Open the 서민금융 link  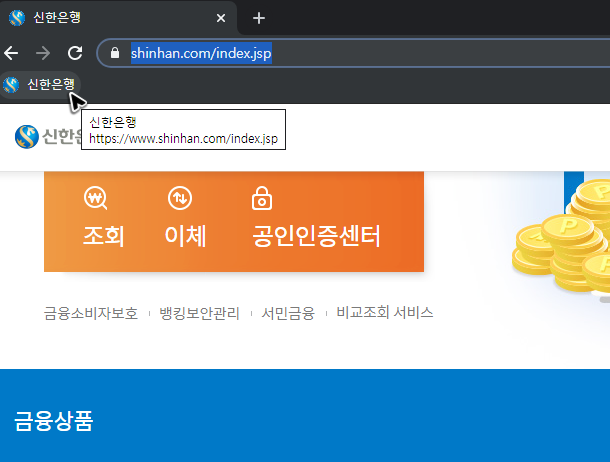point(288,313)
